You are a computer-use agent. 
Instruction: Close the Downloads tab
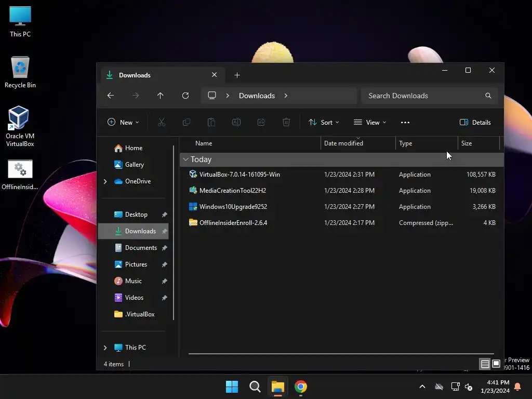pyautogui.click(x=215, y=75)
